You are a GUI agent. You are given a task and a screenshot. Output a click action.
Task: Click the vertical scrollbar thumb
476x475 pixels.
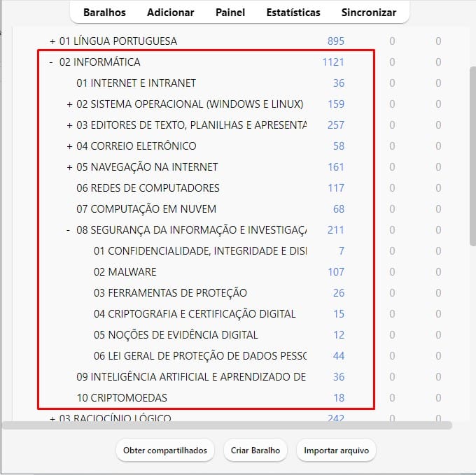point(472,156)
